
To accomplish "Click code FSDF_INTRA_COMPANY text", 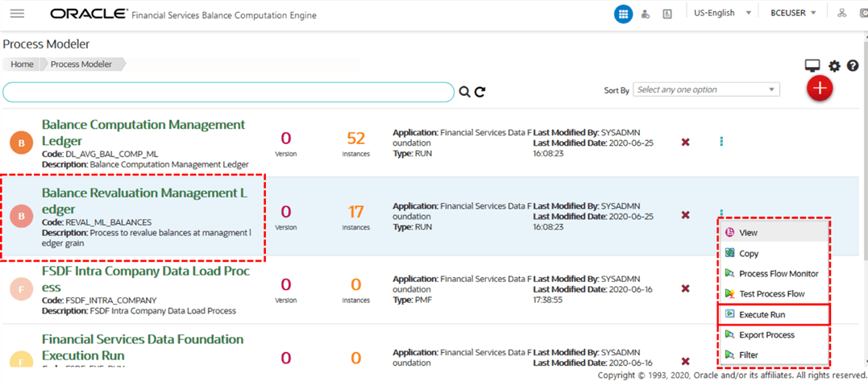I will (110, 301).
